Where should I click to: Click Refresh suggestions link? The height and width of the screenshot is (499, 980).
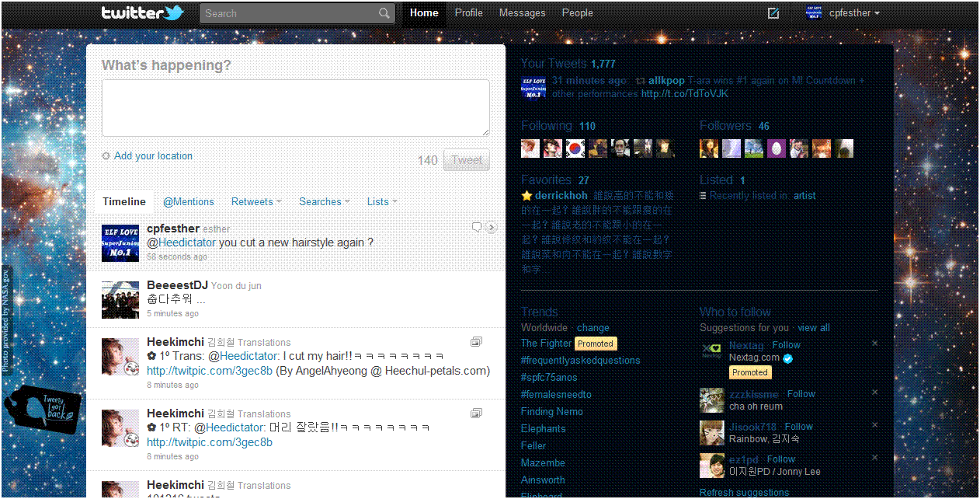coord(744,493)
